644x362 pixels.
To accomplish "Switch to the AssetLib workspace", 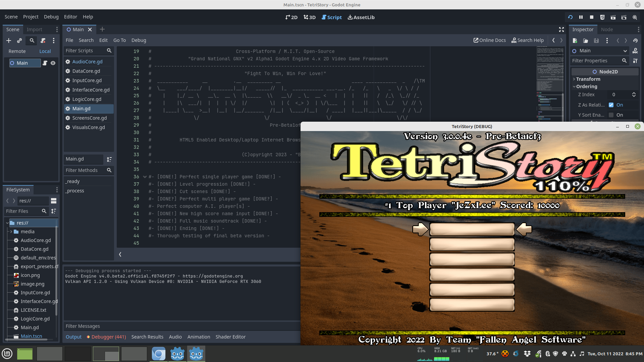I will tap(361, 17).
